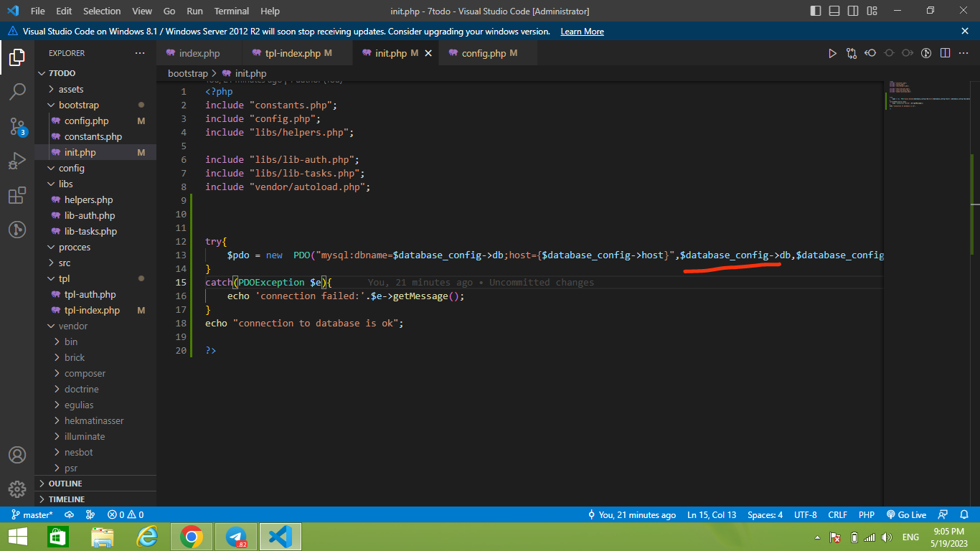980x551 pixels.
Task: Click the toggle file blame GitLens icon
Action: point(926,53)
